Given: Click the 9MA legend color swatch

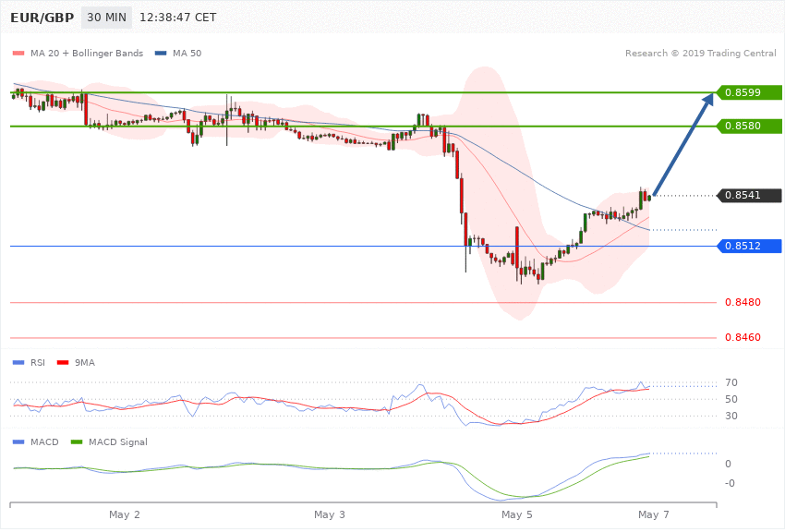Looking at the screenshot, I should 63,362.
